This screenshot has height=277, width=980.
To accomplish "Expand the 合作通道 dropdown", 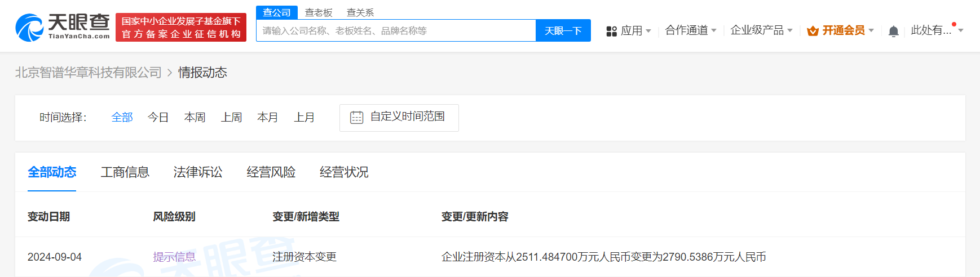I will (x=691, y=30).
